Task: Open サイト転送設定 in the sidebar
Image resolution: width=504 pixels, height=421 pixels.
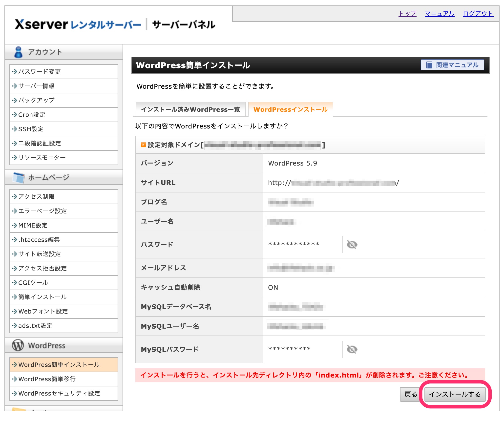Action: point(64,254)
